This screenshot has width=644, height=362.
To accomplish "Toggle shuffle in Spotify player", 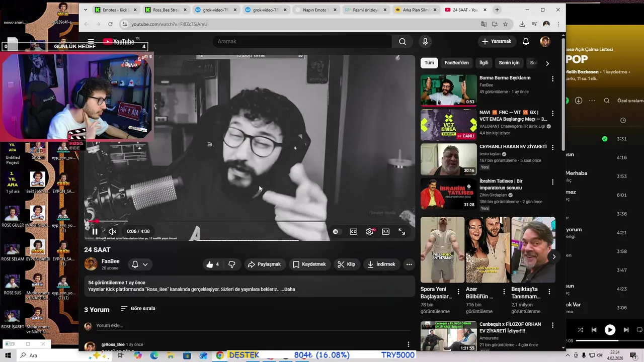I will (x=581, y=330).
